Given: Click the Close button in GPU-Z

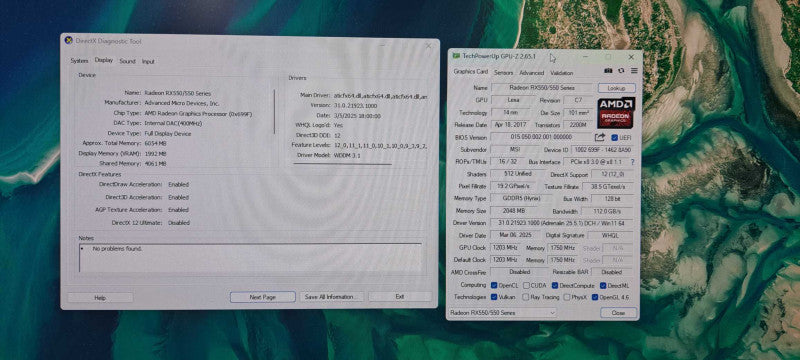Looking at the screenshot, I should (x=618, y=313).
